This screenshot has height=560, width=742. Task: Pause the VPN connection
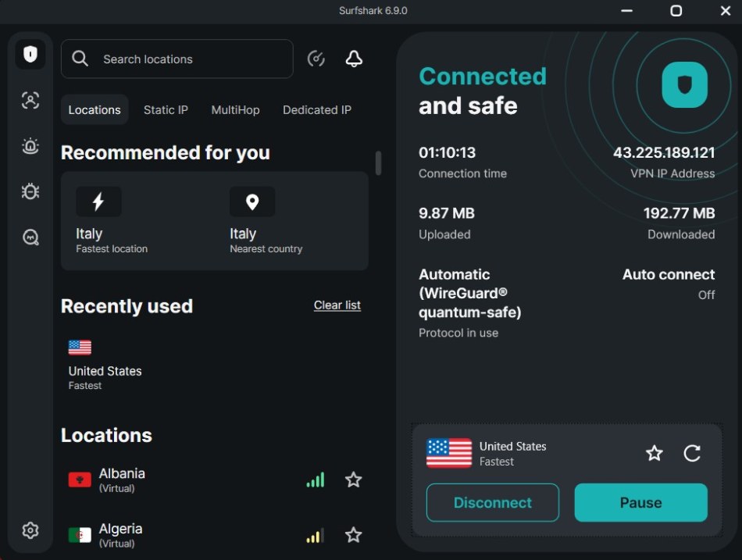tap(640, 503)
